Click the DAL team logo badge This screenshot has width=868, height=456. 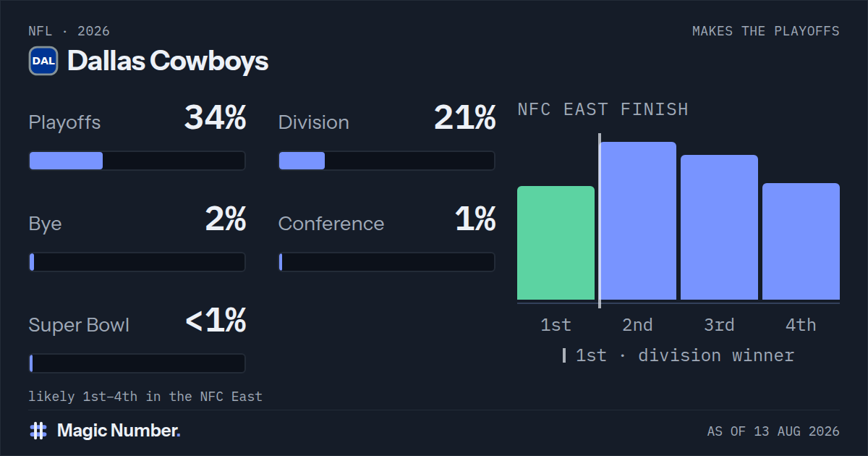(43, 62)
